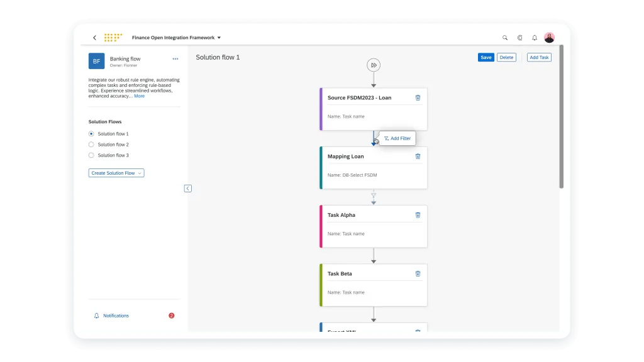Image resolution: width=644 pixels, height=362 pixels.
Task: Select the Task Alpha card title
Action: 341,215
